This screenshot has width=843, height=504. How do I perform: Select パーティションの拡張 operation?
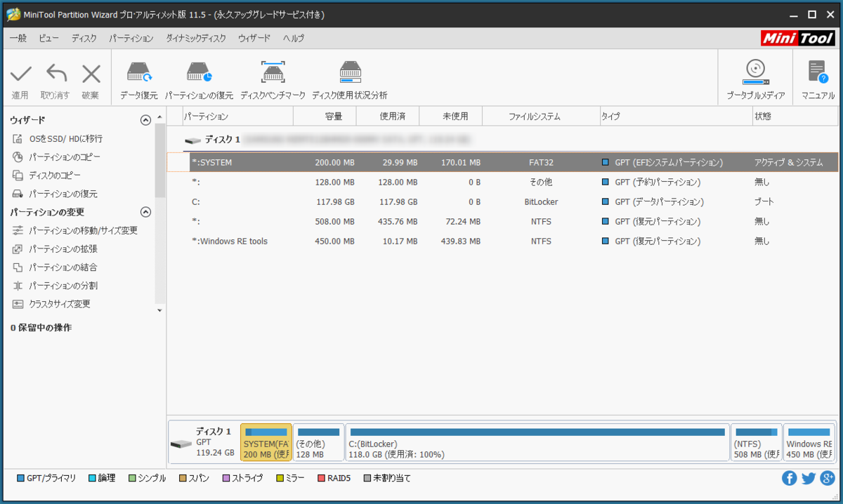63,248
